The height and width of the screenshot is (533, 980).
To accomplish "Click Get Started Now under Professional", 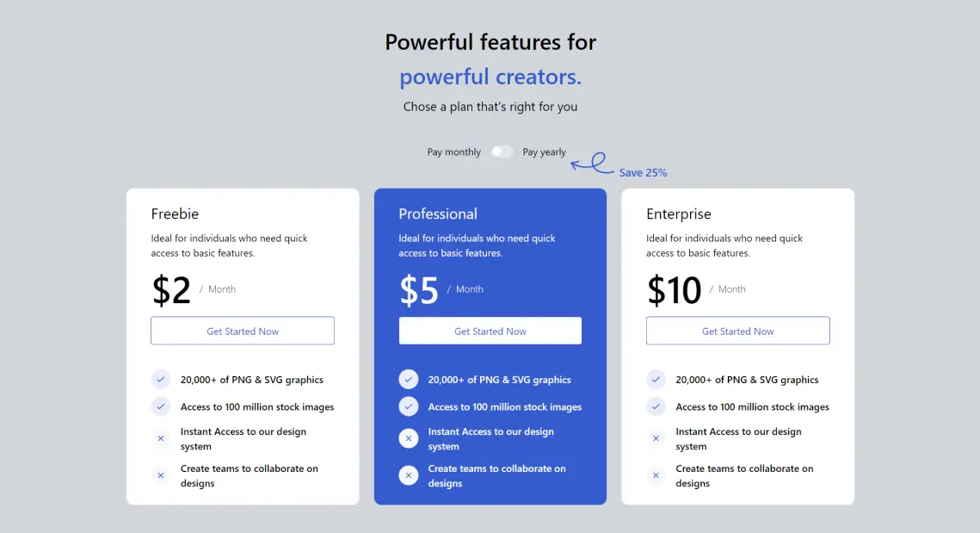I will pos(490,331).
